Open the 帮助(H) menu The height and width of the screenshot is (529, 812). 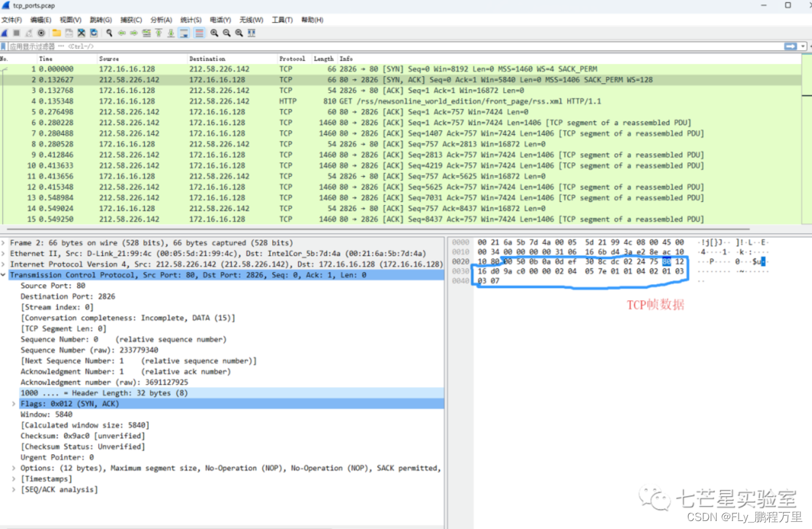(312, 20)
